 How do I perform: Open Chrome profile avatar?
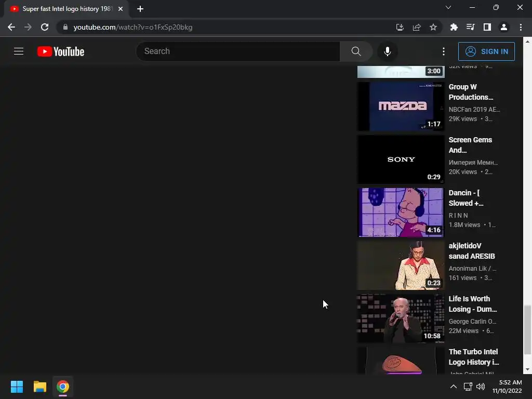click(504, 27)
